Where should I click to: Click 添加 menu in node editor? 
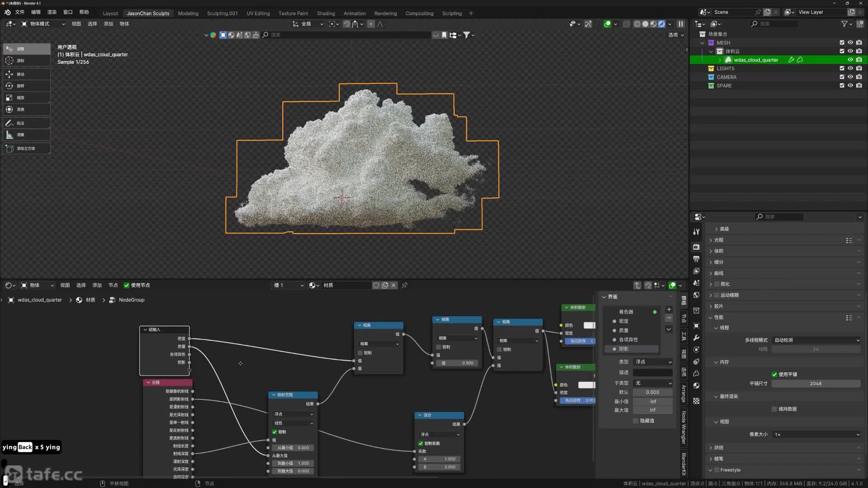(97, 285)
